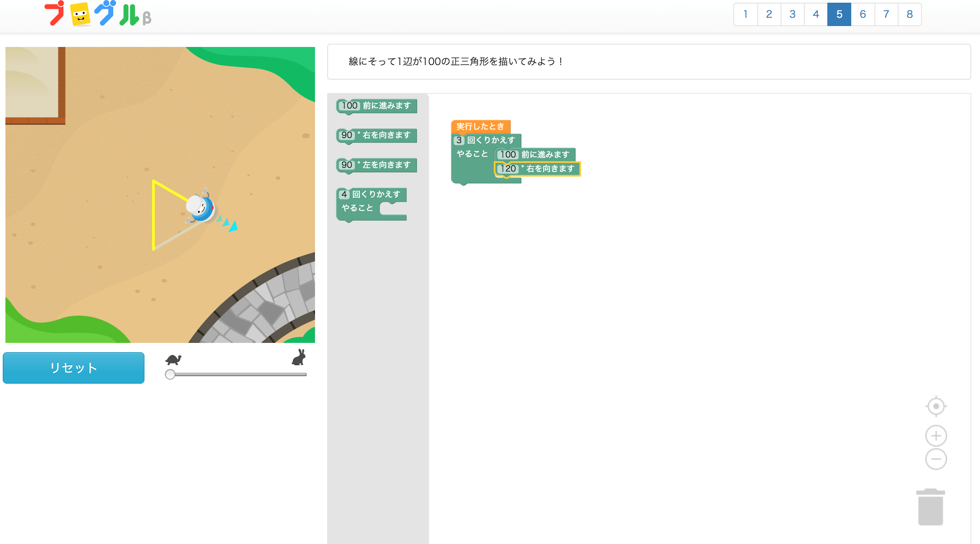Click the turtle slow-speed icon
The image size is (980, 544).
173,359
